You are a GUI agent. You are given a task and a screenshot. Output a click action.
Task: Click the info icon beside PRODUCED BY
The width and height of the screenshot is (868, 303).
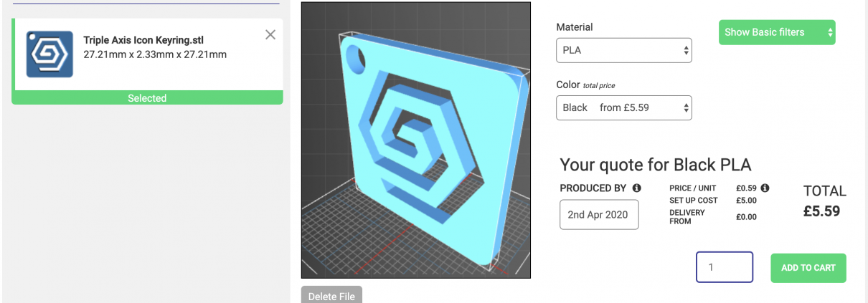636,188
